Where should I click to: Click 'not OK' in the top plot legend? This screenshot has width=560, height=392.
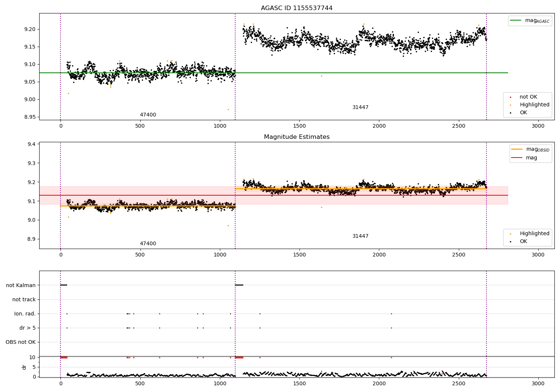click(528, 97)
